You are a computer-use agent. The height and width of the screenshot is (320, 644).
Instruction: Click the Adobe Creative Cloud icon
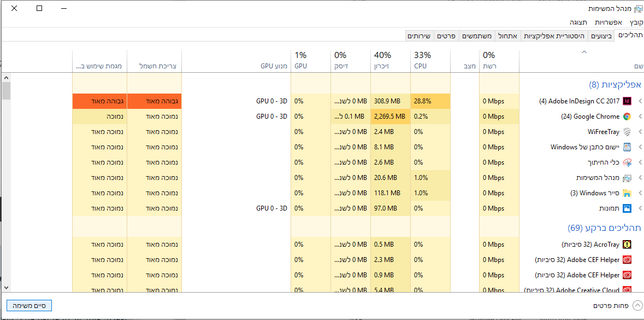pyautogui.click(x=627, y=290)
